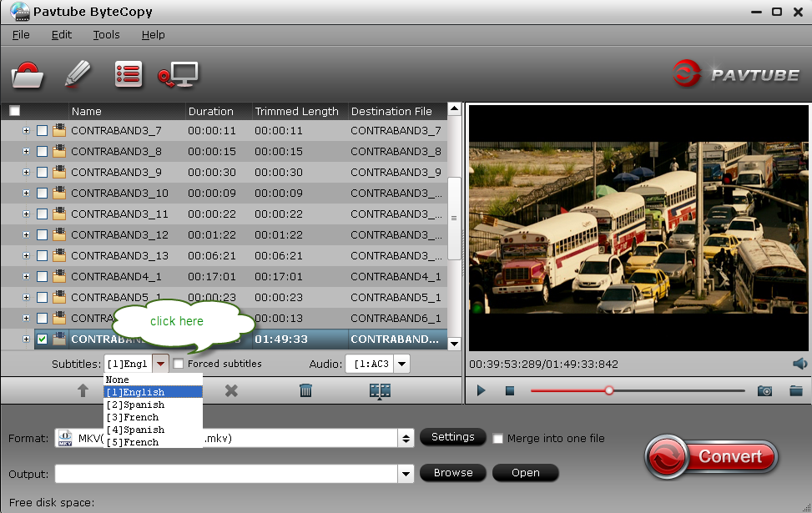Open the options list icon
The height and width of the screenshot is (513, 812).
click(129, 73)
